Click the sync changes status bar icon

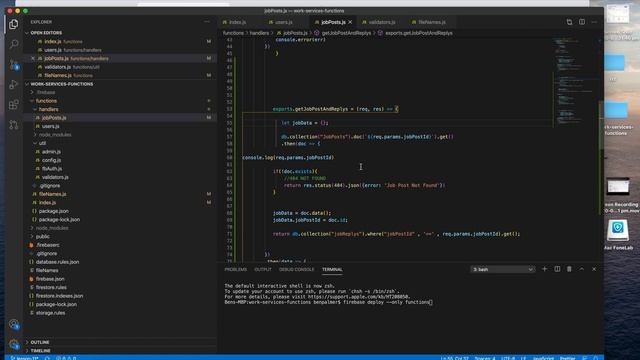(x=47, y=358)
